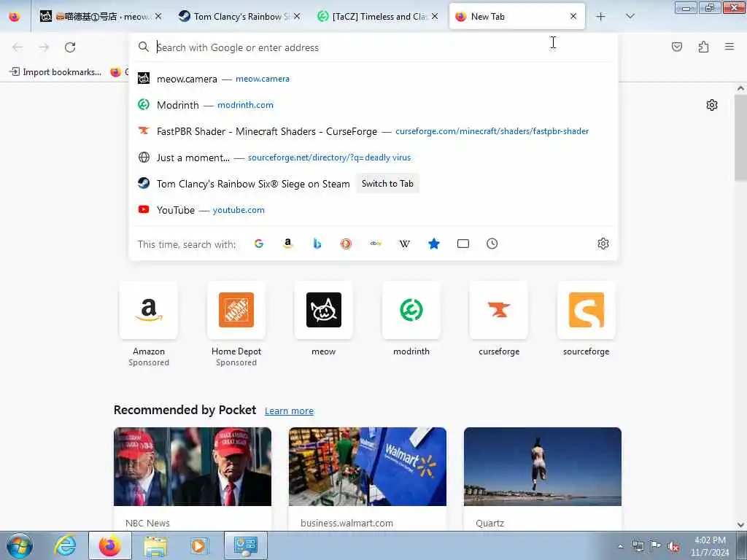
Task: Select Modrinth modrinth.com suggestion
Action: [373, 105]
